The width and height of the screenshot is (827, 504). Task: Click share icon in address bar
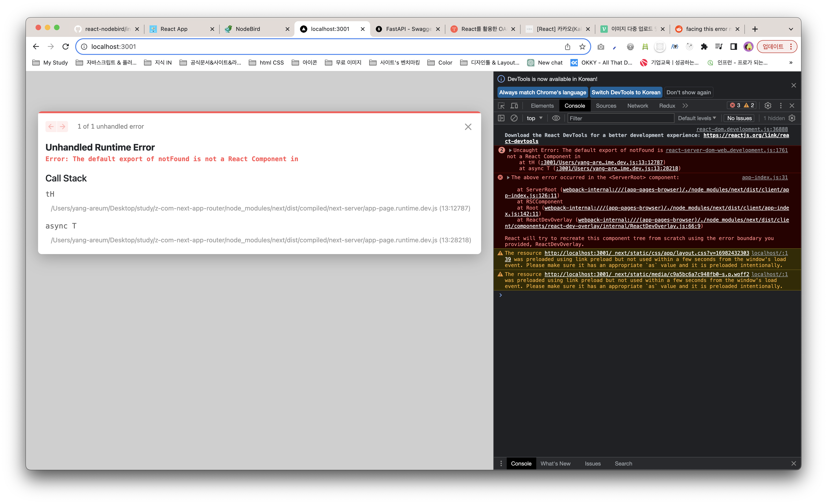tap(567, 47)
